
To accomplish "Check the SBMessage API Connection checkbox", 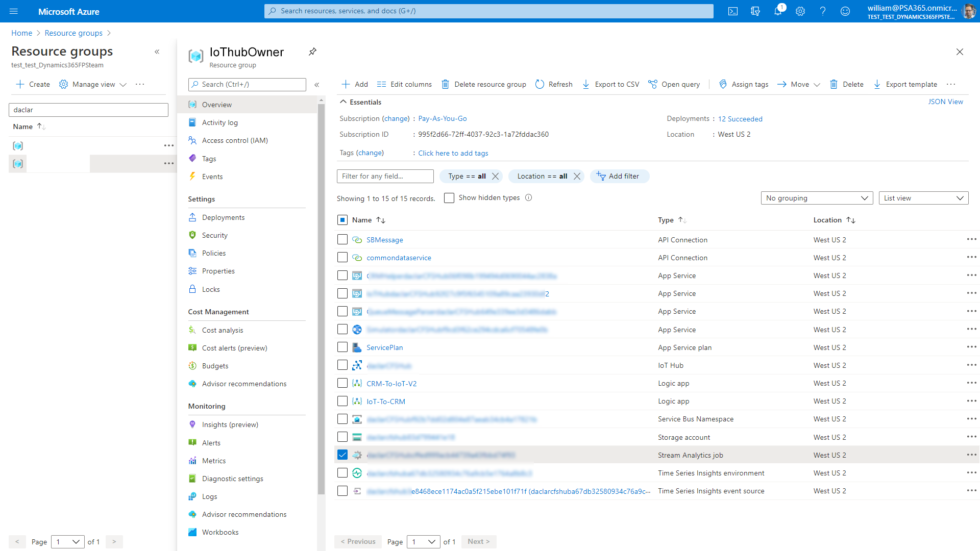I will tap(342, 239).
